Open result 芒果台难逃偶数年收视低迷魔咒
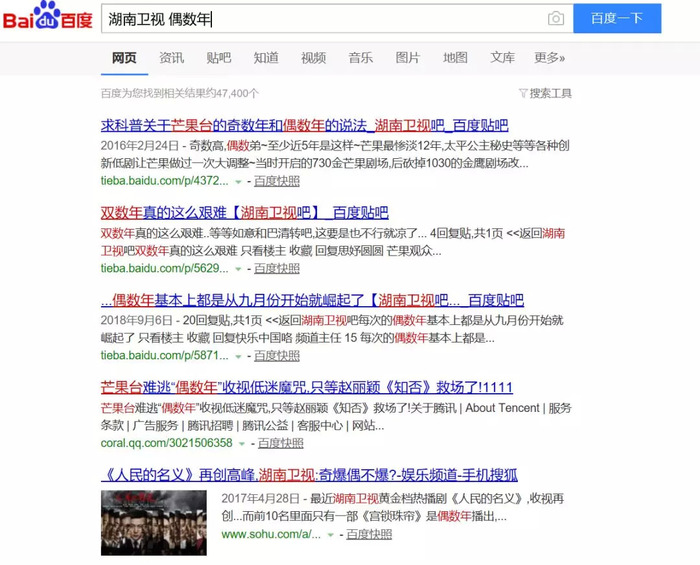 [x=307, y=387]
